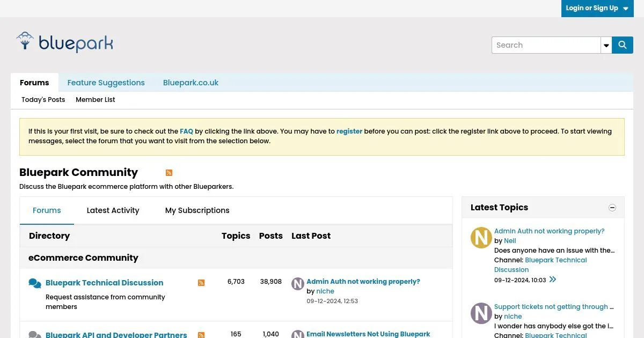This screenshot has height=338, width=644.
Task: Switch to the Latest Activity tab
Action: pos(113,210)
